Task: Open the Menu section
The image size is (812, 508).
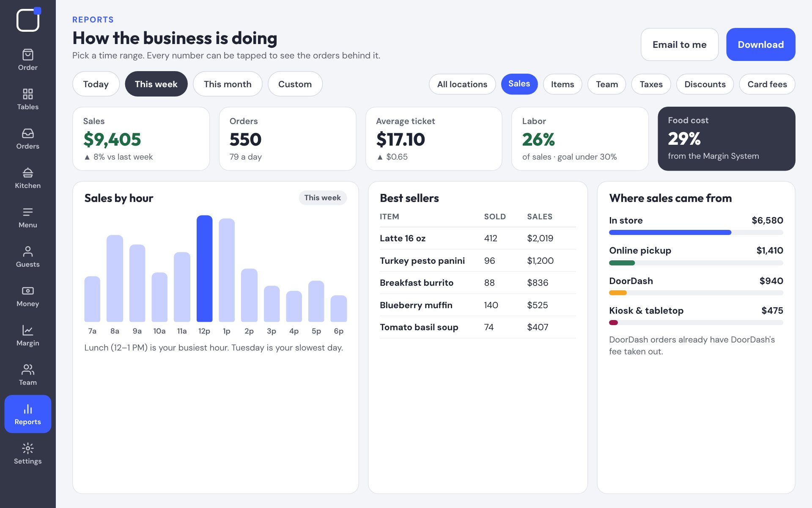Action: click(x=27, y=217)
